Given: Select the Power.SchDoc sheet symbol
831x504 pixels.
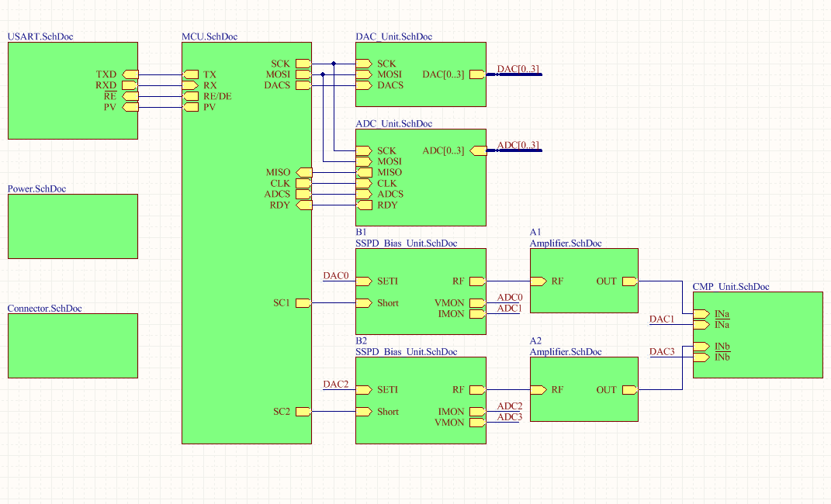Looking at the screenshot, I should (73, 226).
